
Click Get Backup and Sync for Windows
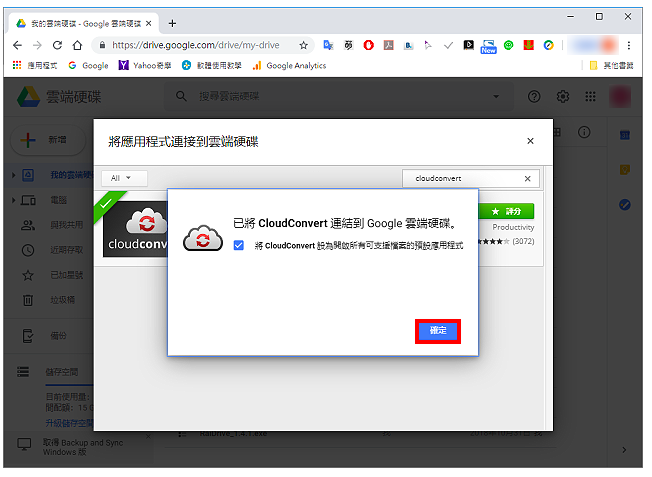[83, 447]
